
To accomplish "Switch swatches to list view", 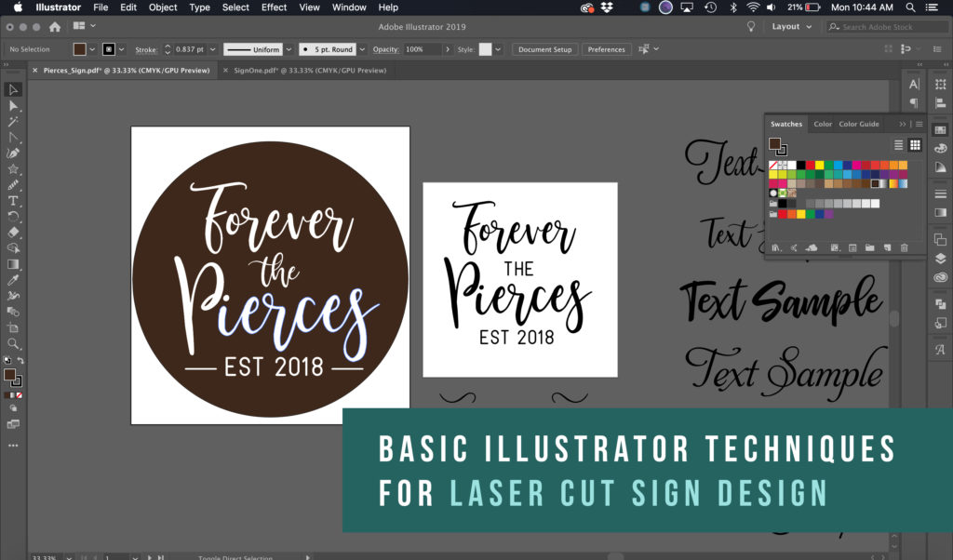I will click(x=898, y=145).
